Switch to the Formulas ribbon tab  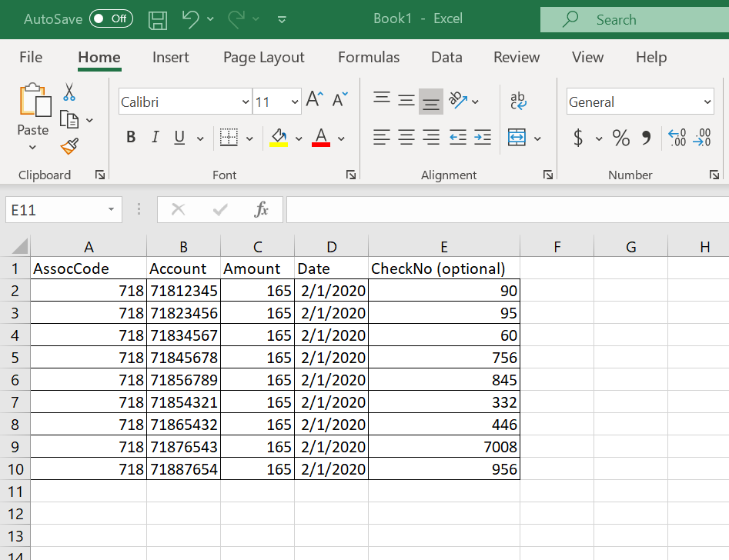click(369, 57)
